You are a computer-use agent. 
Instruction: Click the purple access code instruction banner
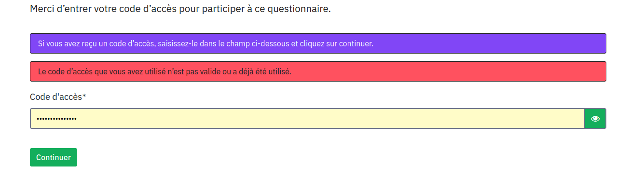click(x=318, y=43)
